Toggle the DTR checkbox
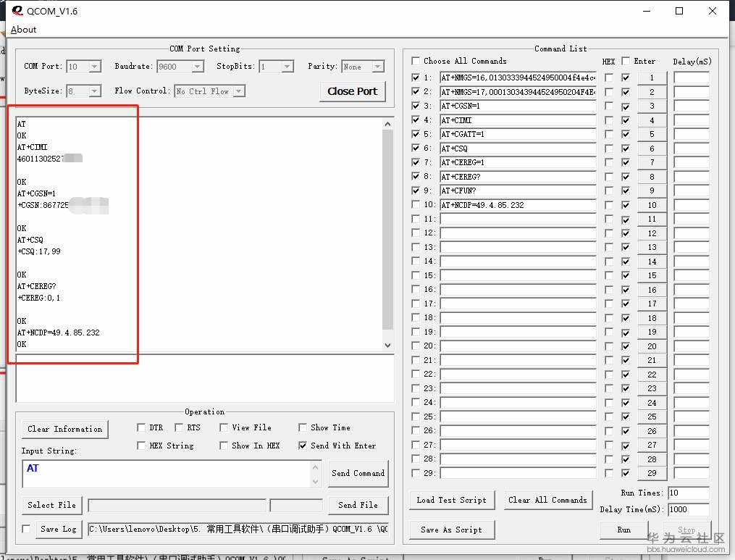 click(140, 427)
